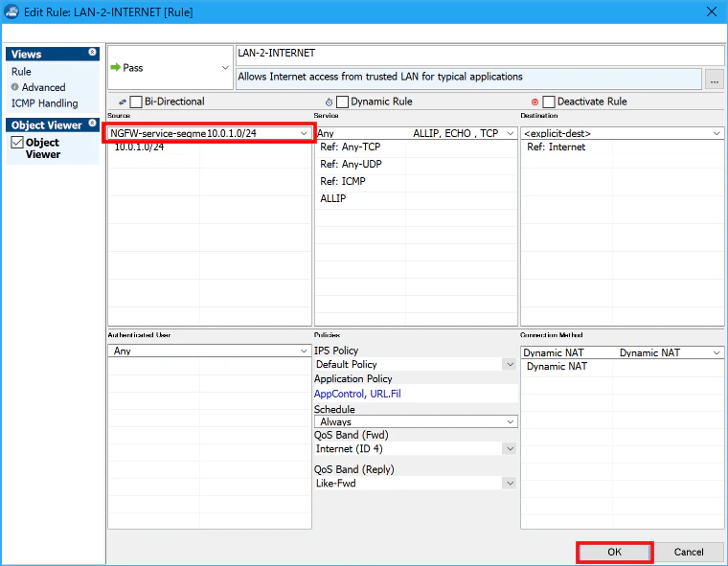728x566 pixels.
Task: Click the Dynamic Rule clock icon
Action: [x=329, y=102]
